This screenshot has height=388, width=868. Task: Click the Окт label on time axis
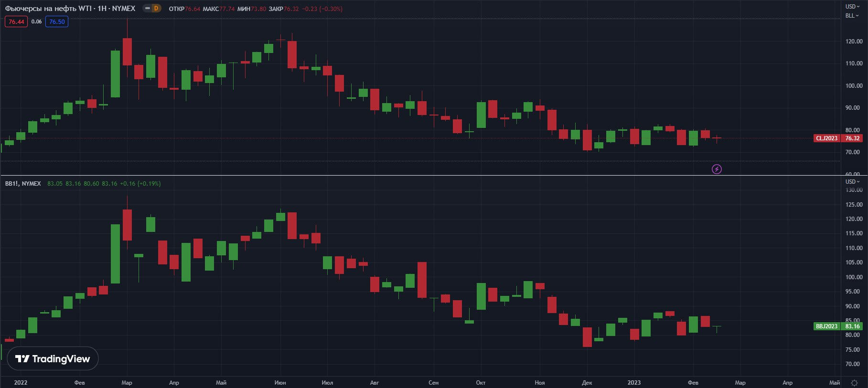point(481,383)
